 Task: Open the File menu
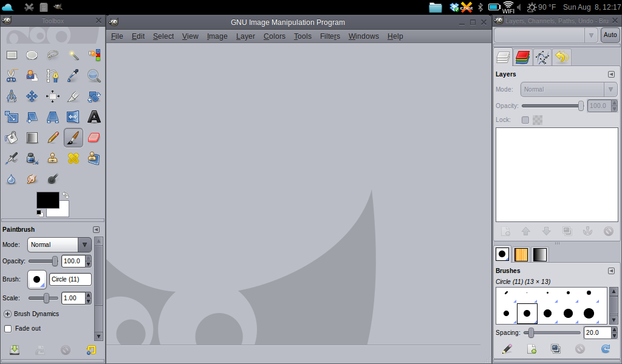click(117, 36)
